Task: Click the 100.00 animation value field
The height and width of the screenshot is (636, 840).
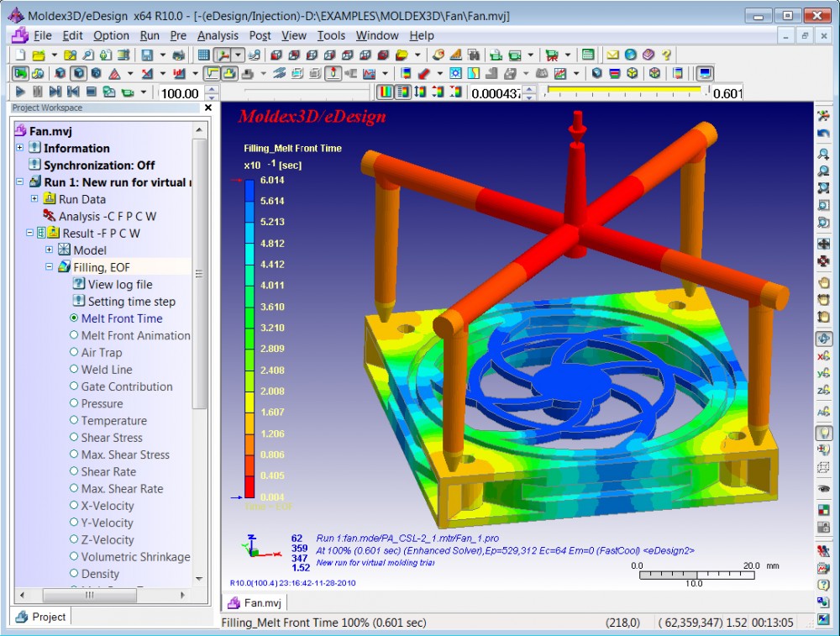Action: tap(181, 93)
